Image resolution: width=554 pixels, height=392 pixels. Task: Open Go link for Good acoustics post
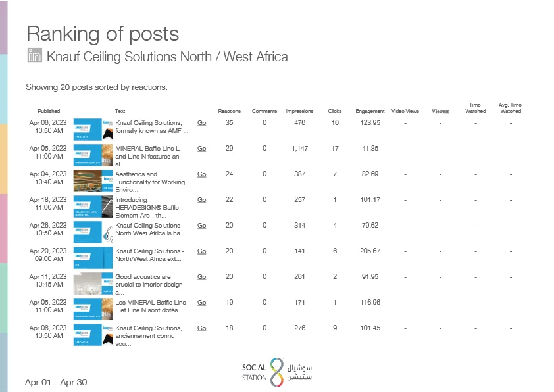click(x=202, y=277)
